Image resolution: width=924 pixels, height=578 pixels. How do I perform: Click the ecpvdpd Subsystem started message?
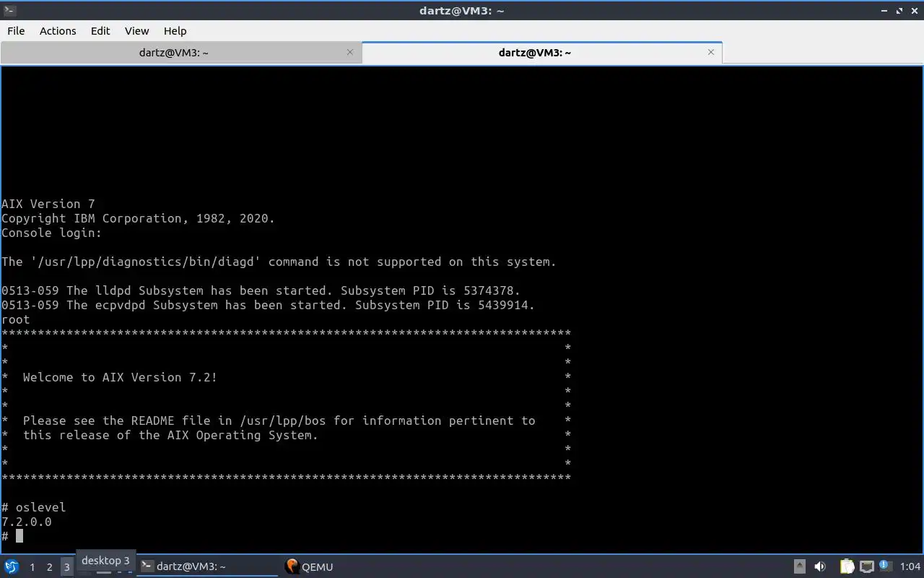click(x=269, y=305)
